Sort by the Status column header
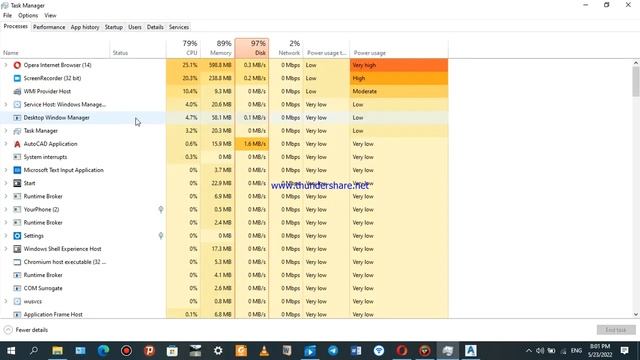This screenshot has height=360, width=640. (138, 53)
